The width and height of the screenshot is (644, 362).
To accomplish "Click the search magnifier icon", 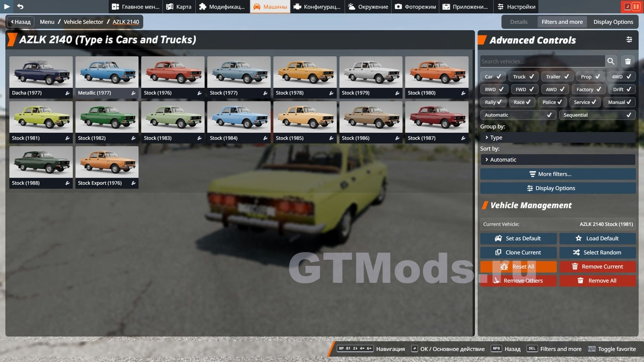I will pyautogui.click(x=611, y=61).
